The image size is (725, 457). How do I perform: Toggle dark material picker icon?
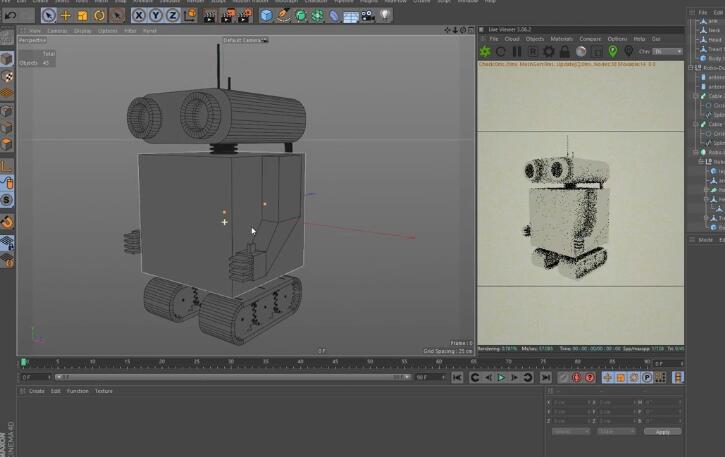point(628,51)
